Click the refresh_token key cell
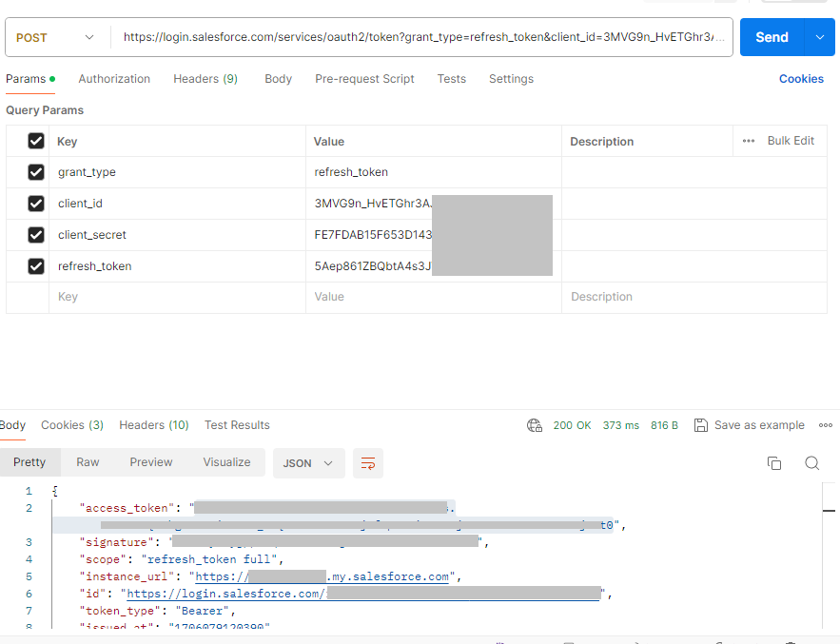This screenshot has width=840, height=644. [x=177, y=266]
